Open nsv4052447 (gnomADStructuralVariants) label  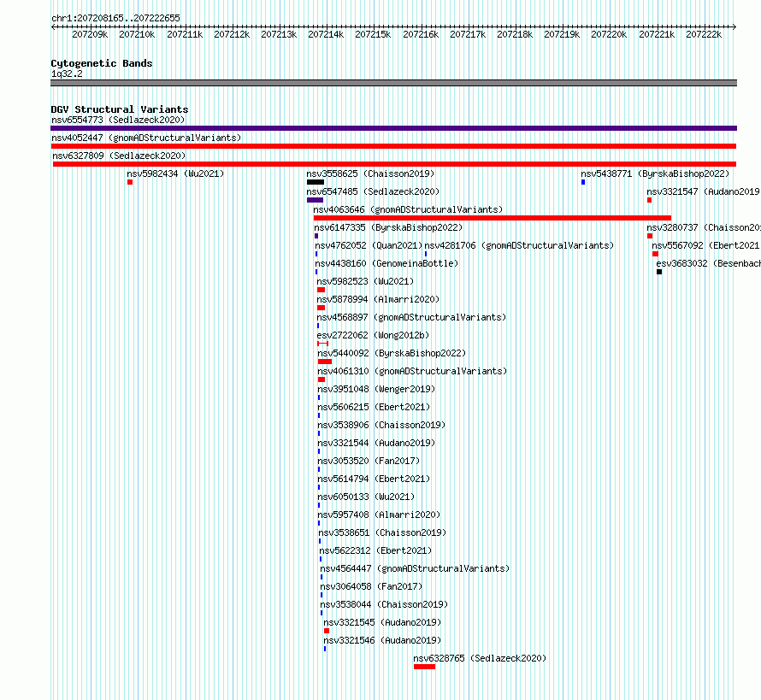146,138
